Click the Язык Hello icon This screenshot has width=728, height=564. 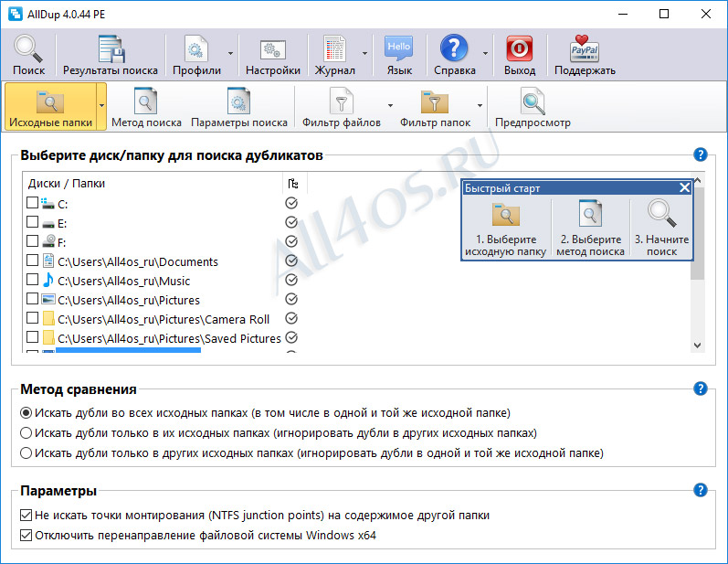coord(399,48)
